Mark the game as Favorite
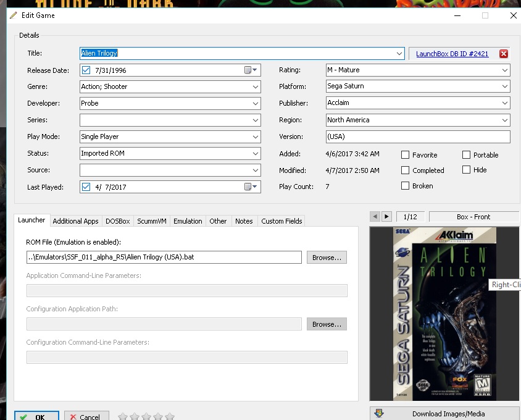 pyautogui.click(x=405, y=154)
